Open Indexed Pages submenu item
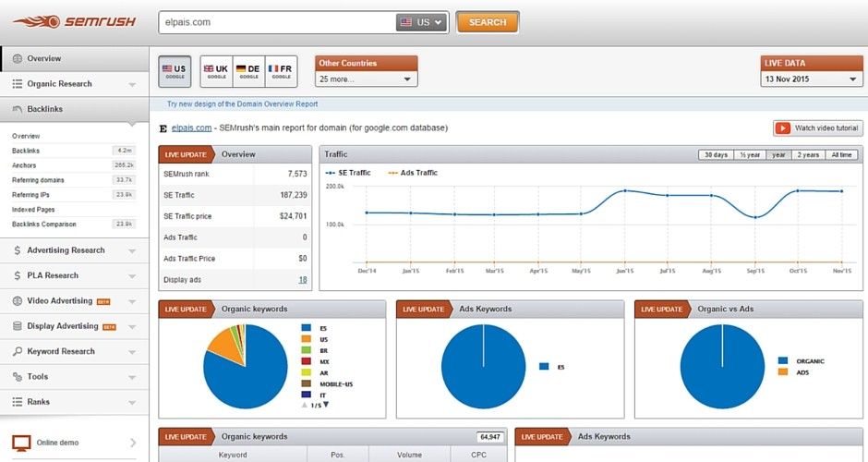868x462 pixels. pos(33,210)
